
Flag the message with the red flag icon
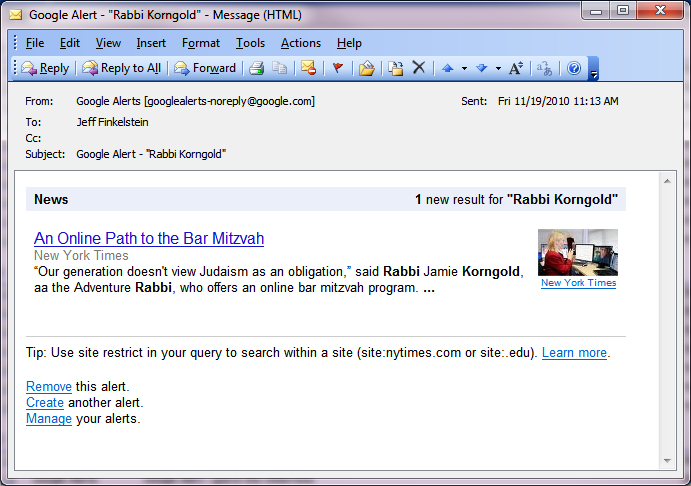tap(338, 68)
